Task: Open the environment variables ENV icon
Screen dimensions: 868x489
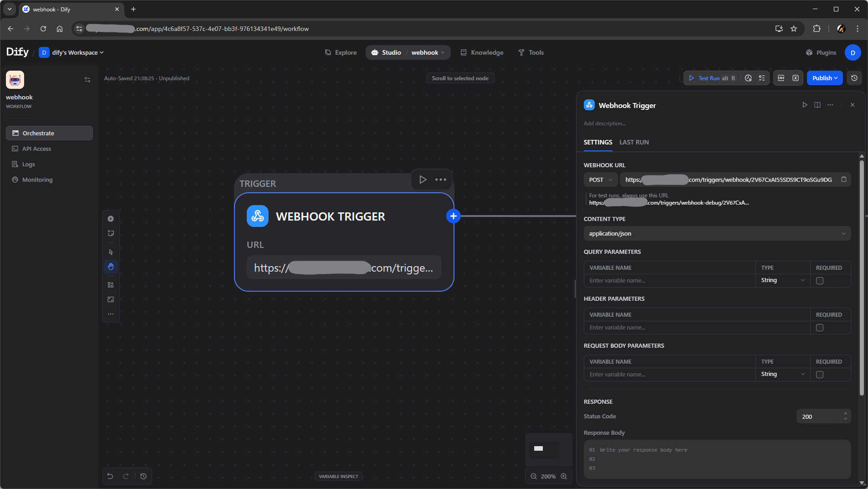Action: pos(781,78)
